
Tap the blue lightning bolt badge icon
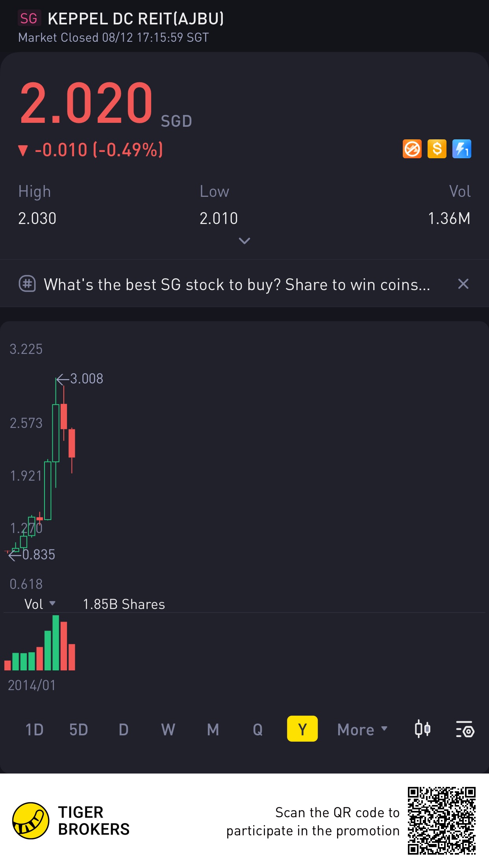point(461,149)
